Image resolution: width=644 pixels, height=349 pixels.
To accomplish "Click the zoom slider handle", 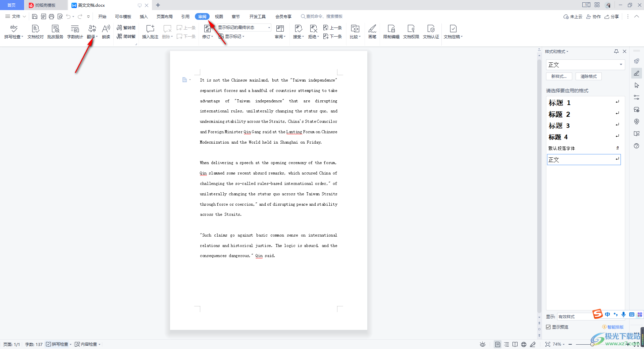I will [x=592, y=344].
